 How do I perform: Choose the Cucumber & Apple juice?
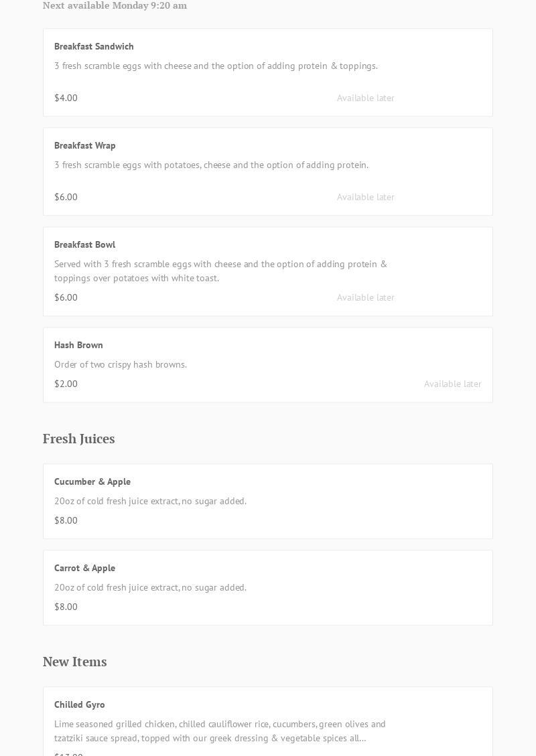pos(92,481)
